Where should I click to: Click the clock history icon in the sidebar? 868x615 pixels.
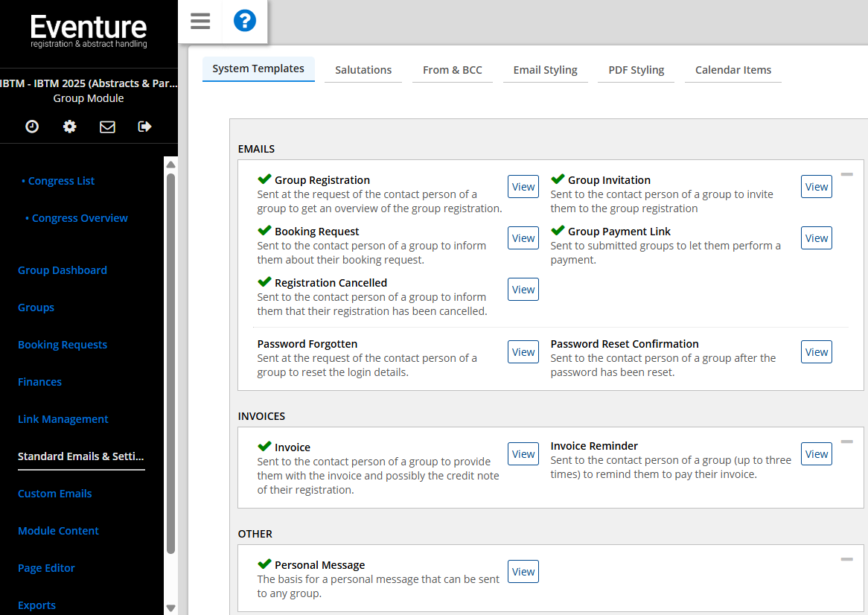32,127
